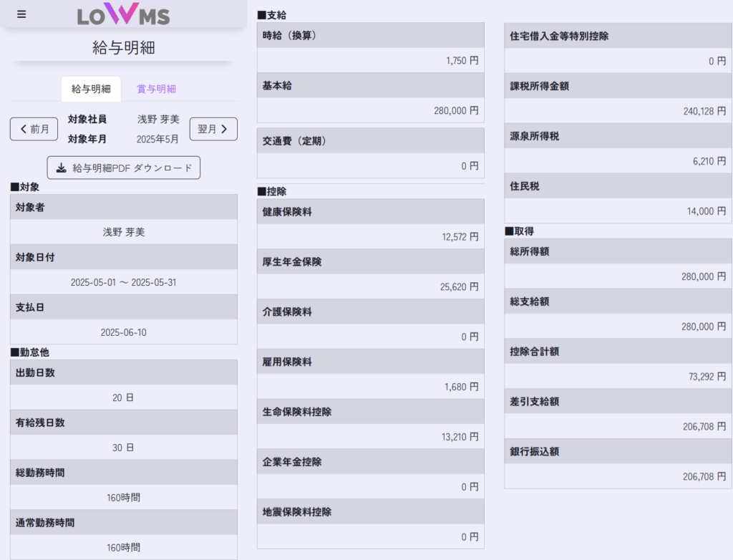This screenshot has height=560, width=733.
Task: Select the 源泉所得税 amount 6,210 円
Action: pos(709,161)
